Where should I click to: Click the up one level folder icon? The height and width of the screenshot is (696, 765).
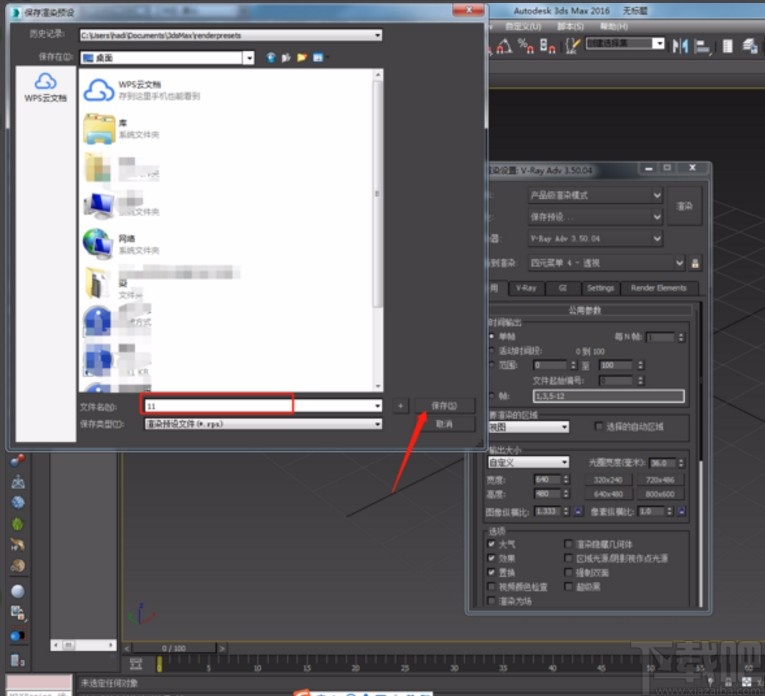click(x=286, y=58)
